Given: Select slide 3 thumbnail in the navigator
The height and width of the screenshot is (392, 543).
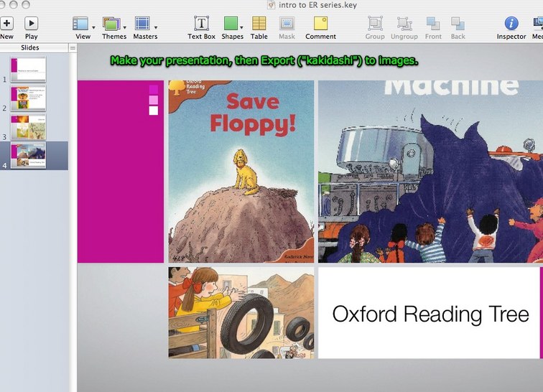Looking at the screenshot, I should (x=28, y=127).
